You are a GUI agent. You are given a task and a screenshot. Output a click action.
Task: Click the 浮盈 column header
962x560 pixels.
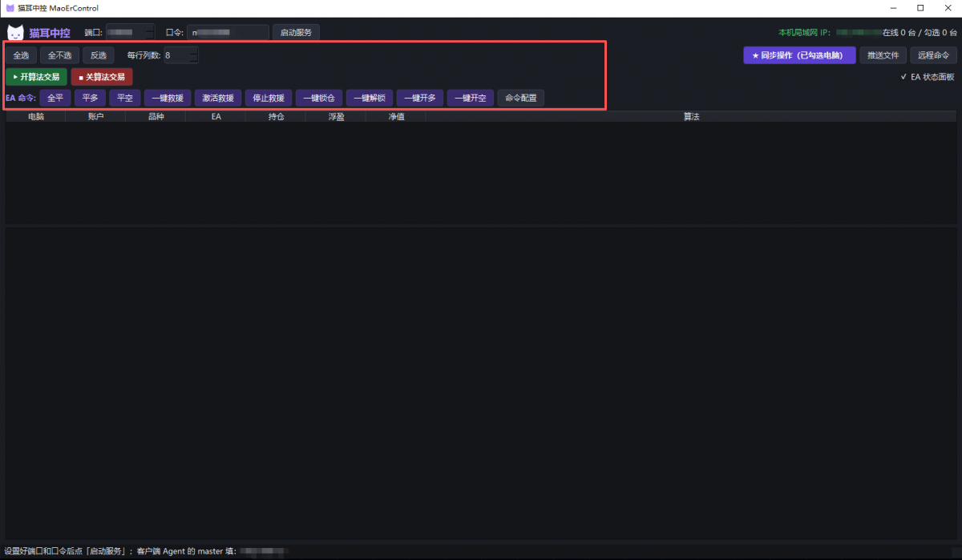(x=336, y=117)
